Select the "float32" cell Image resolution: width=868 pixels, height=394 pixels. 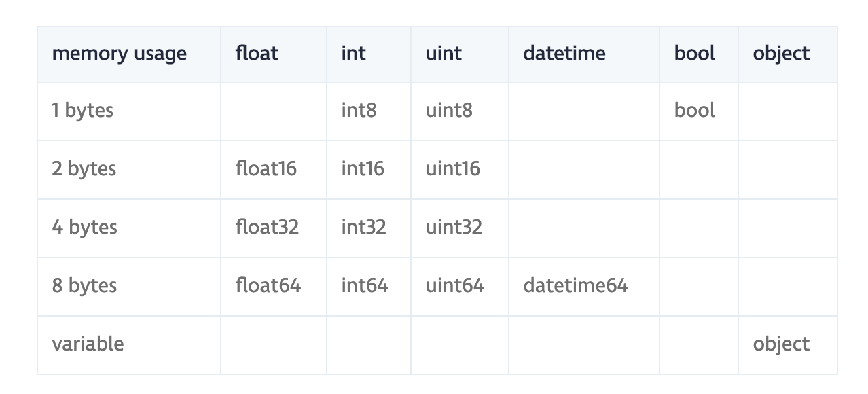(267, 228)
